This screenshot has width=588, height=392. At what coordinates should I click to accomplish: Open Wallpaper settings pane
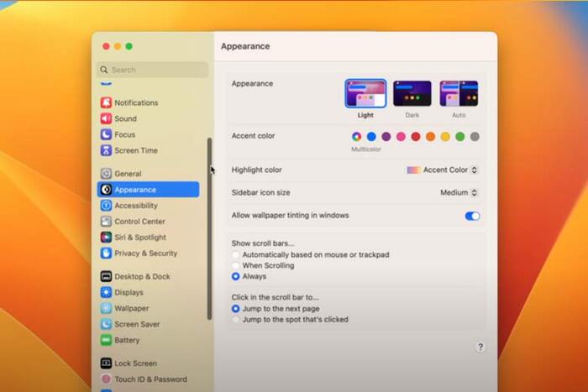tap(148, 308)
